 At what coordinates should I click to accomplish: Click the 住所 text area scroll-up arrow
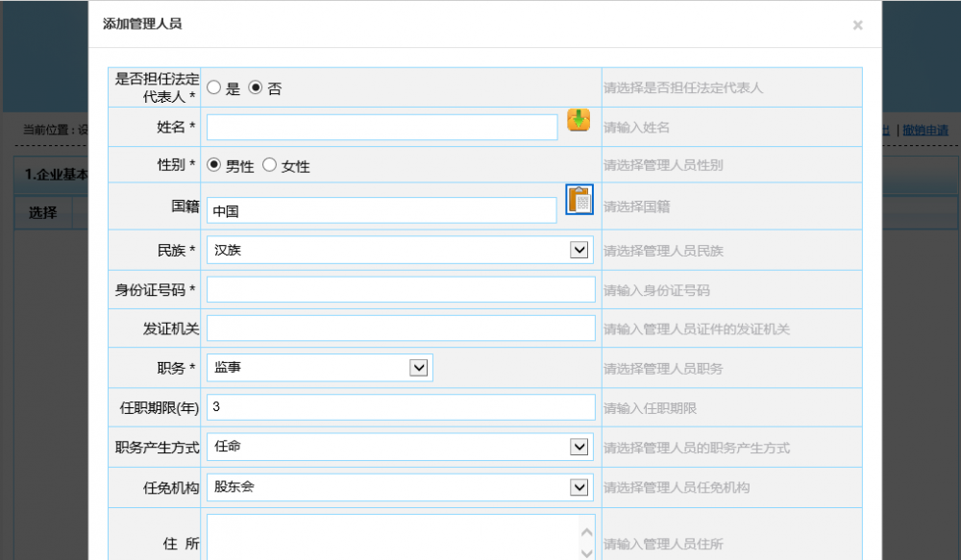pos(586,530)
